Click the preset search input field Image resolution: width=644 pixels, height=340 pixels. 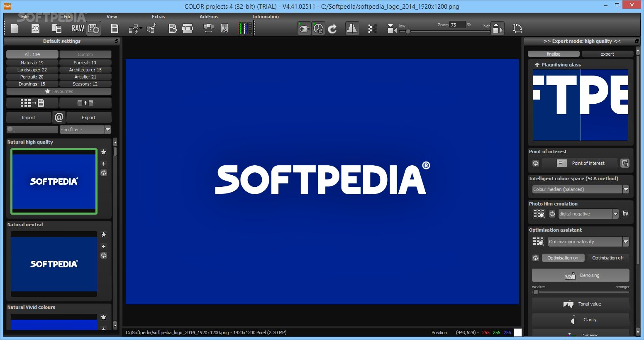point(32,130)
